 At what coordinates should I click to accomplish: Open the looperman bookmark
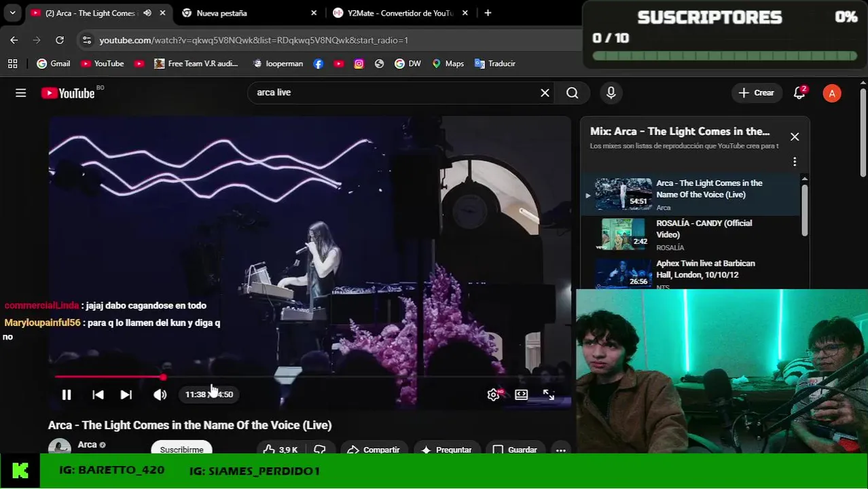[x=278, y=63]
